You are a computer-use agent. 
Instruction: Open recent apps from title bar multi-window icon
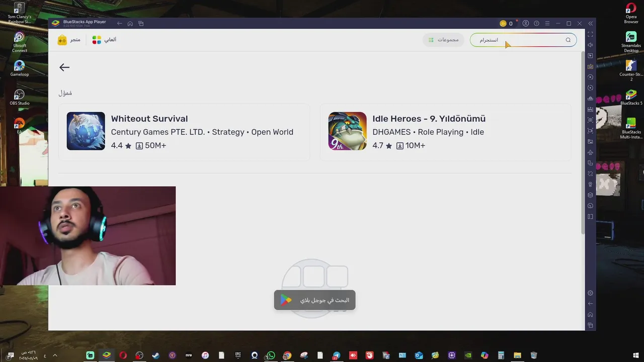(141, 24)
